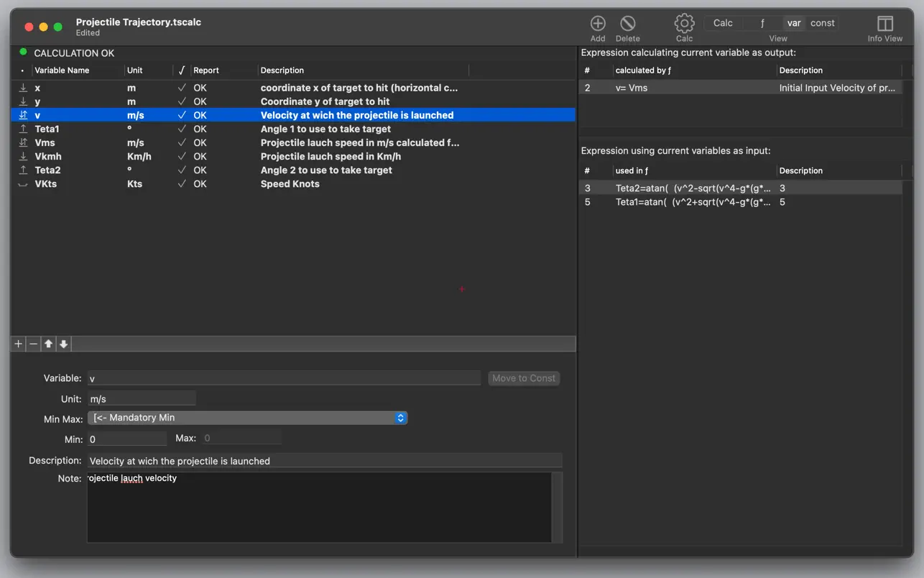This screenshot has width=924, height=578.
Task: Click the Delete toolbar icon
Action: point(627,24)
